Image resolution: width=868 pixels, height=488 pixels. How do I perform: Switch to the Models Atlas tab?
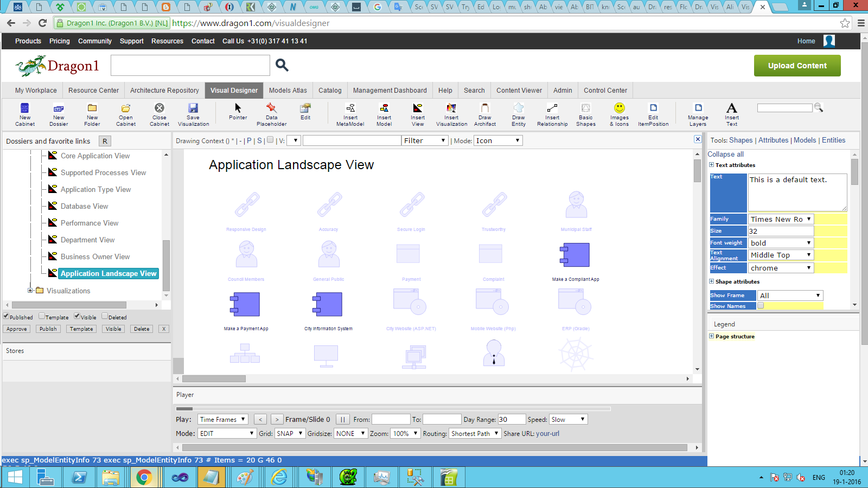(288, 91)
